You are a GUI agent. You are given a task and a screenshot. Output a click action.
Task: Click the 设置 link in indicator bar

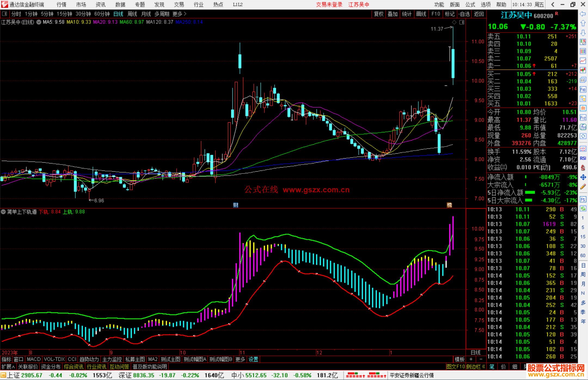(x=253, y=359)
